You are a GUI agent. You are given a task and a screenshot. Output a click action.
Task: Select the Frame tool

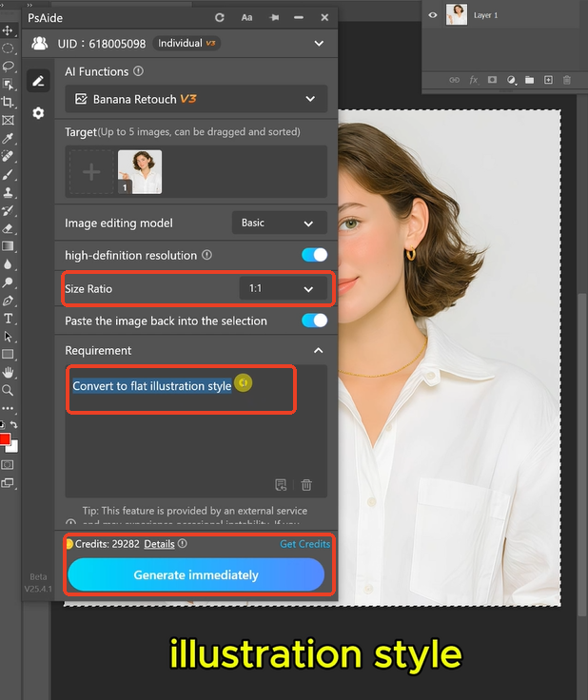click(x=8, y=120)
